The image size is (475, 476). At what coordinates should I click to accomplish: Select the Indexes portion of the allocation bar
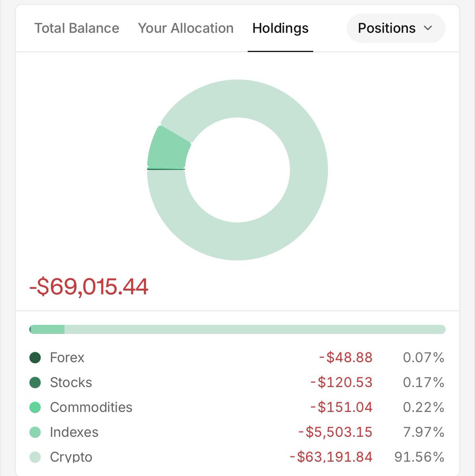[47, 329]
